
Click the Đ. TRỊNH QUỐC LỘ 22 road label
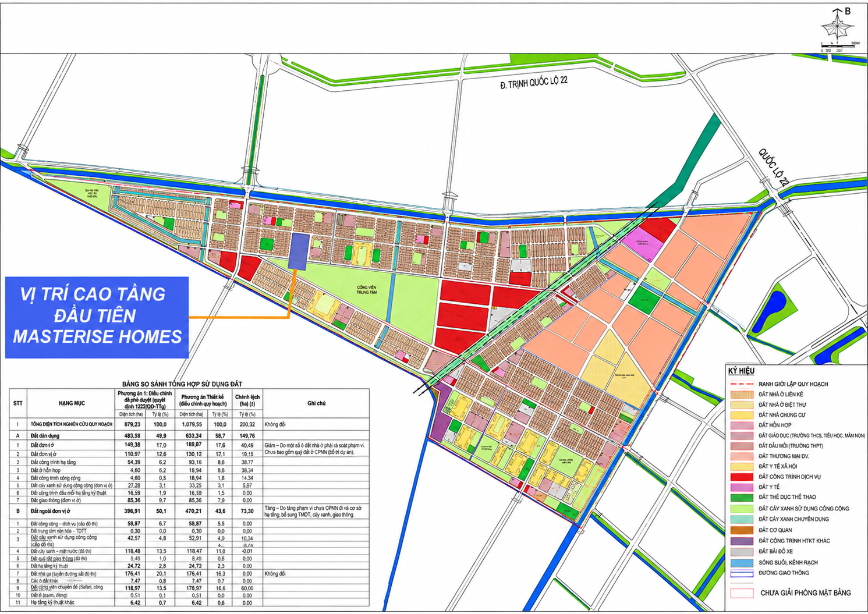534,83
